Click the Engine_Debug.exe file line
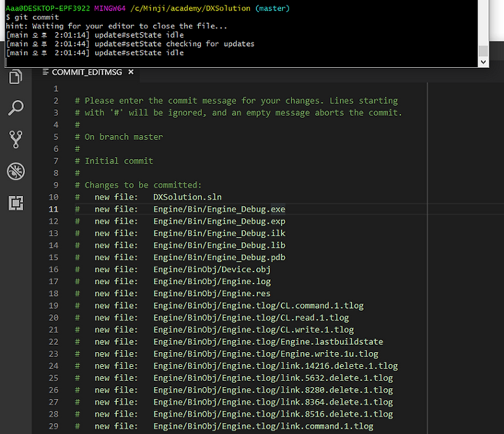The width and height of the screenshot is (504, 434). [x=181, y=209]
